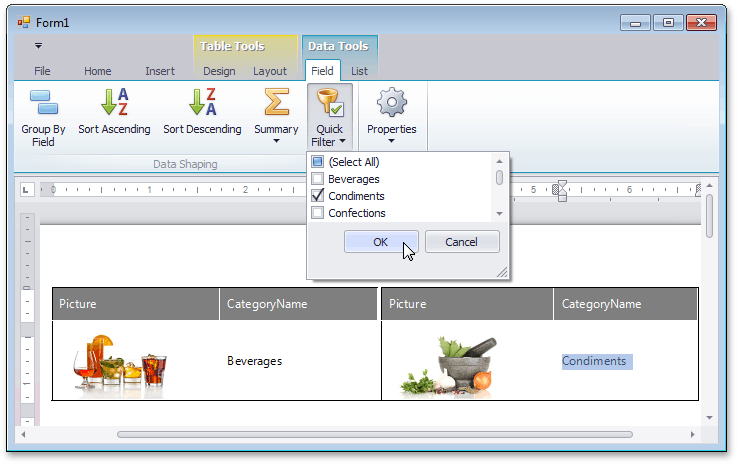Check the Confections filter checkbox

318,212
